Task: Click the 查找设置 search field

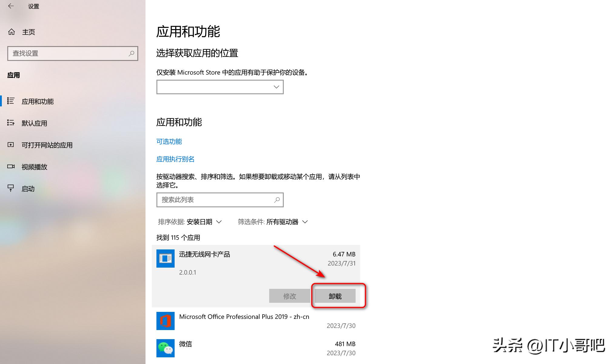Action: pos(67,53)
